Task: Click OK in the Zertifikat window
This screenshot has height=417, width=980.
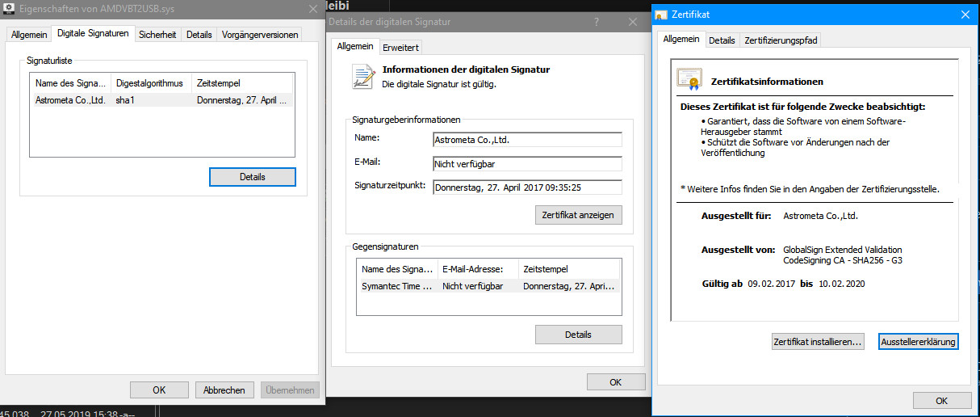Action: [942, 401]
